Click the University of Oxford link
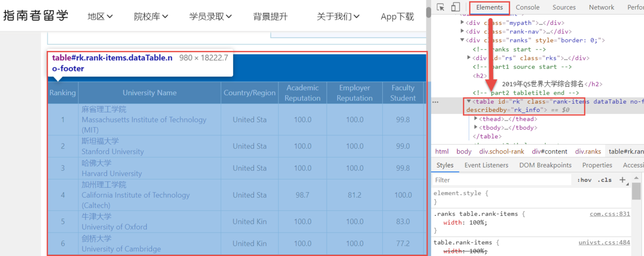Screen dimensions: 644x256 114,227
